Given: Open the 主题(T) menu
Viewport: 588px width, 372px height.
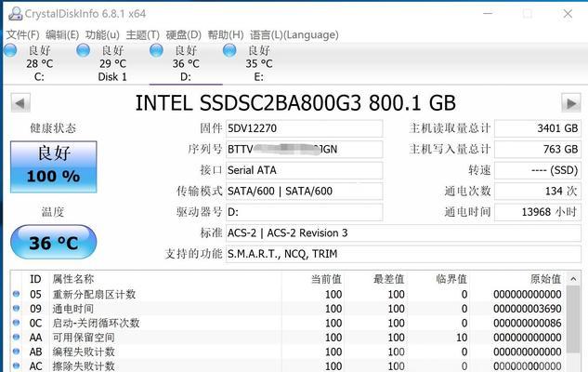Looking at the screenshot, I should pyautogui.click(x=142, y=35).
